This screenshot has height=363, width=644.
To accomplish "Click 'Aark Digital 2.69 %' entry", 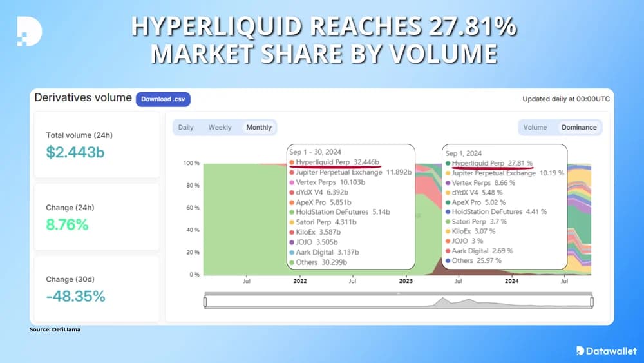I will [x=479, y=251].
